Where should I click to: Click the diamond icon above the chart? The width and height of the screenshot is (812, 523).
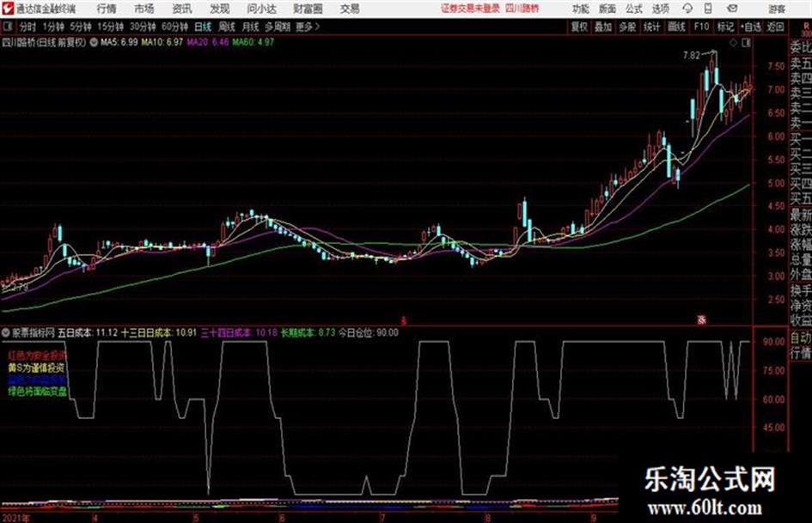[x=733, y=43]
